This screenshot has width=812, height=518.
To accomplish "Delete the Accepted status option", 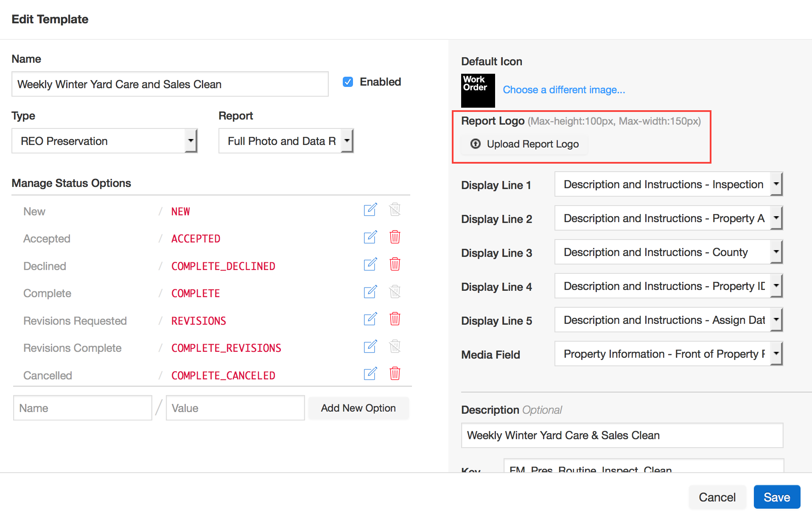I will (395, 237).
